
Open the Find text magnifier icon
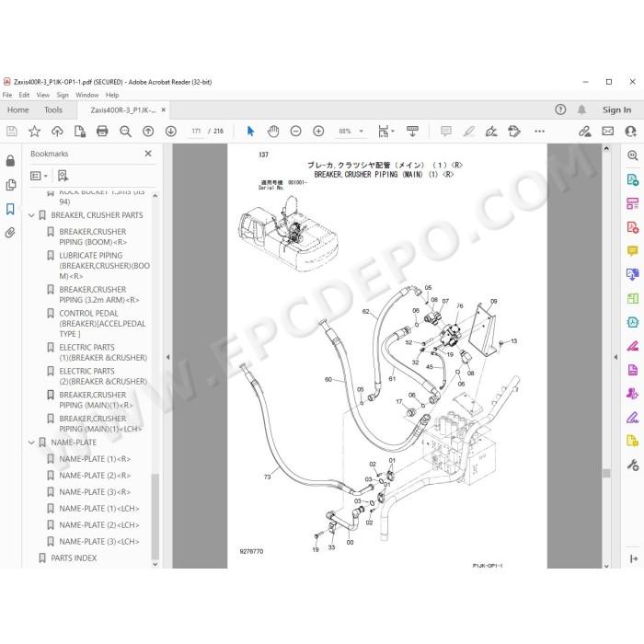125,131
